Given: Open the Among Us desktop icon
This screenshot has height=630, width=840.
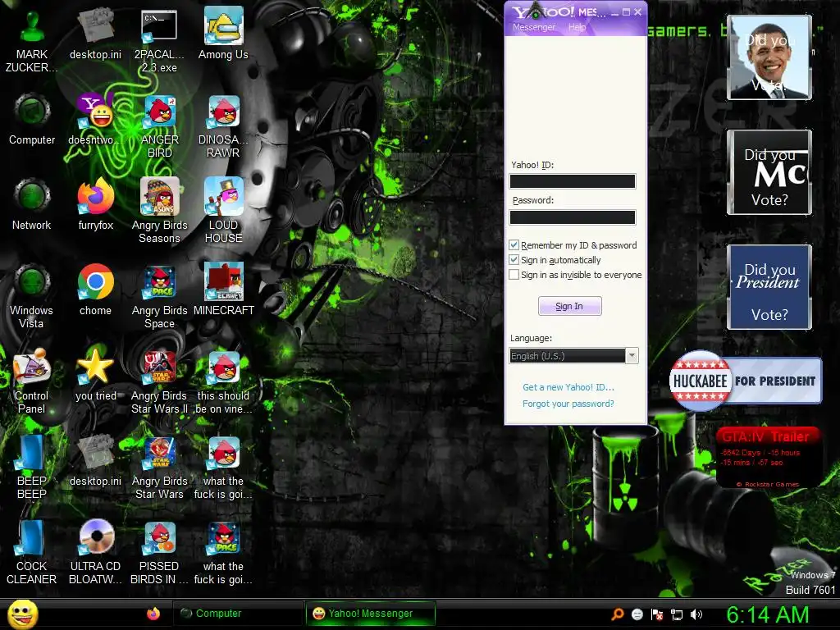Looking at the screenshot, I should [x=223, y=34].
